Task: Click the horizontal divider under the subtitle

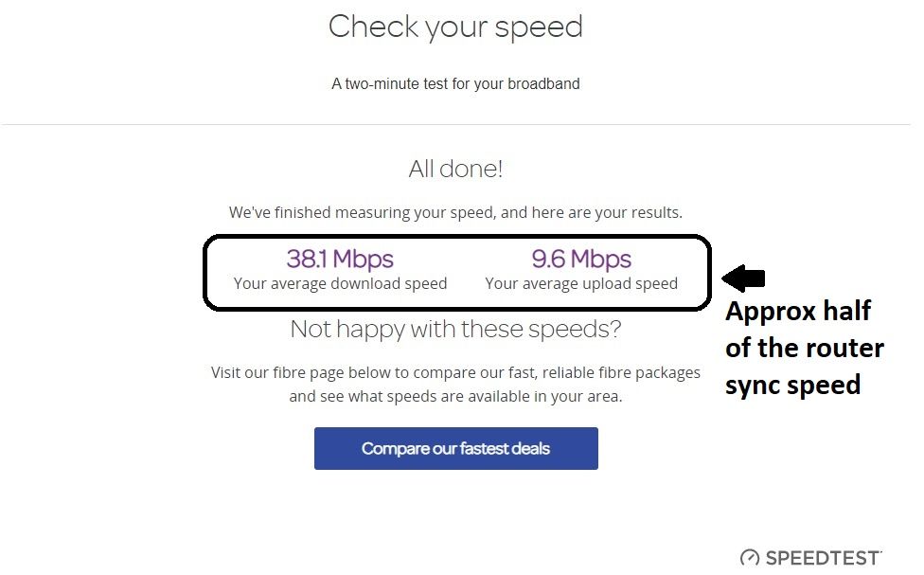Action: pos(455,124)
